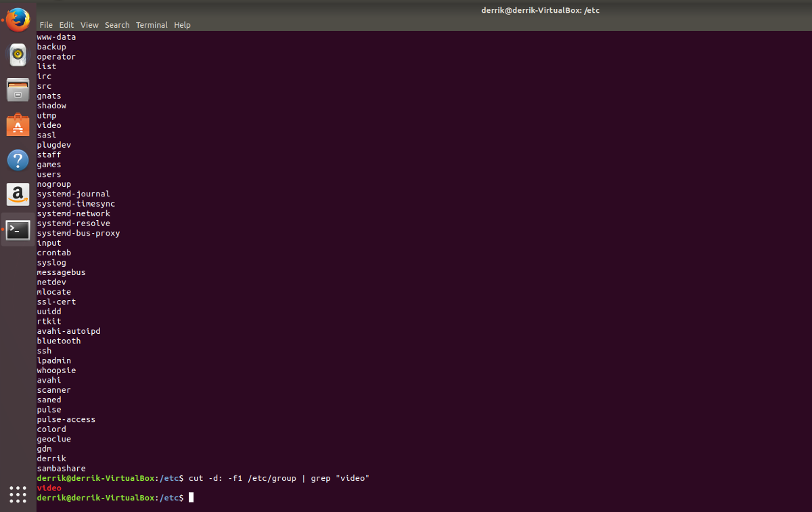Click the 'www-data' group line
Screen dimensions: 812x512
coord(57,37)
